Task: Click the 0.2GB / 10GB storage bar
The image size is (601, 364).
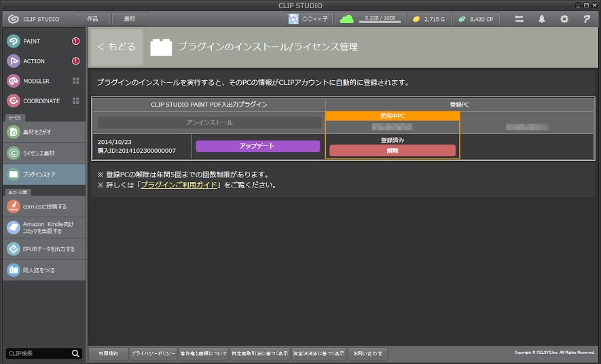Action: coord(380,19)
